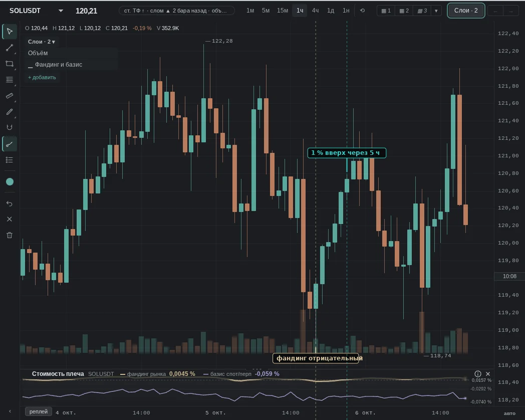The height and width of the screenshot is (420, 525).
Task: Click the header price 120,21
Action: [86, 11]
